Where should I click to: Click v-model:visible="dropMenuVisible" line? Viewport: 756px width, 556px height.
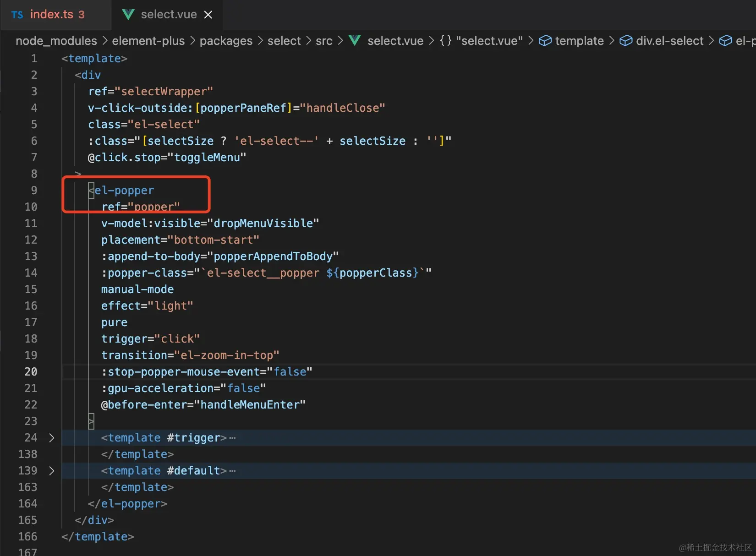coord(210,223)
